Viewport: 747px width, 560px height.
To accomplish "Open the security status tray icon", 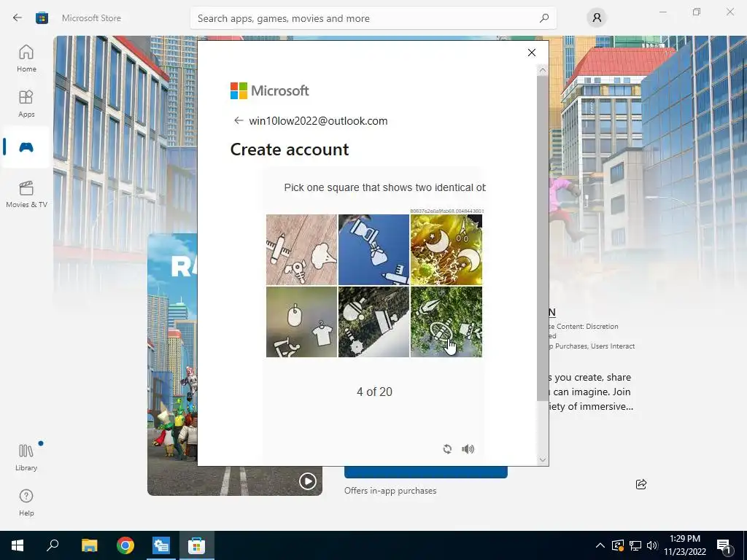I will 617,545.
